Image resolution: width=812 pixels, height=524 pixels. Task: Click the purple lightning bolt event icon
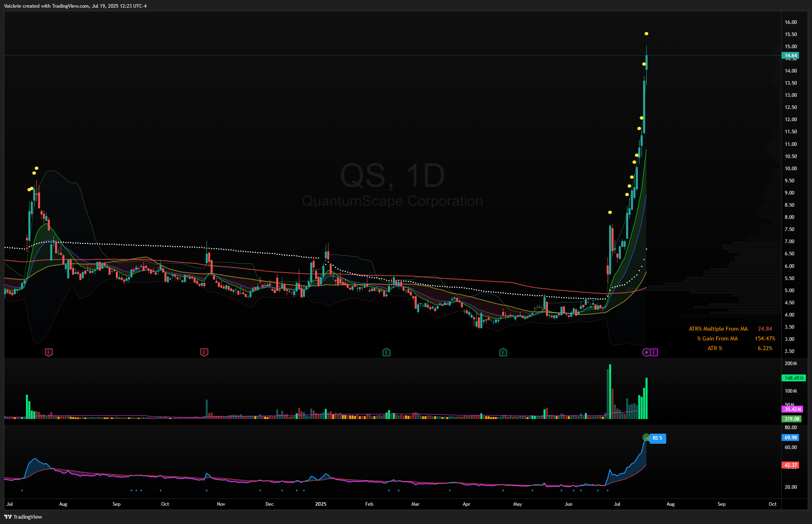point(646,352)
